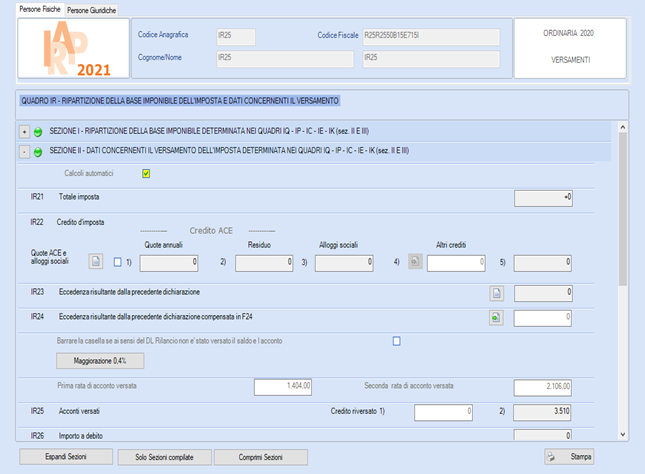
Task: Click the Solo Sezioni compilate button
Action: point(165,457)
